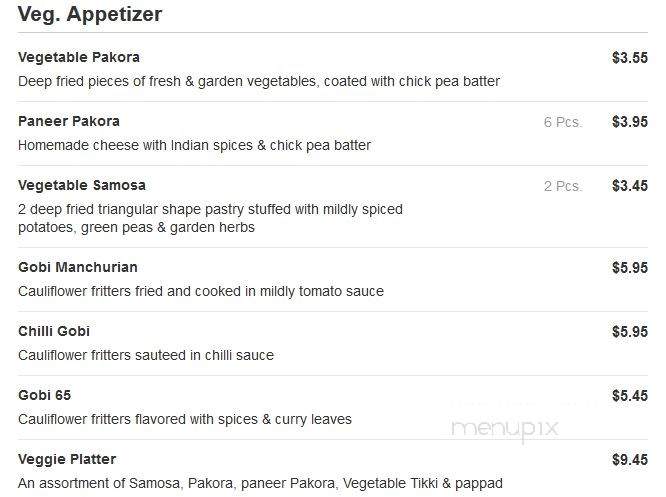Select the Chilli Gobi description text

[146, 355]
